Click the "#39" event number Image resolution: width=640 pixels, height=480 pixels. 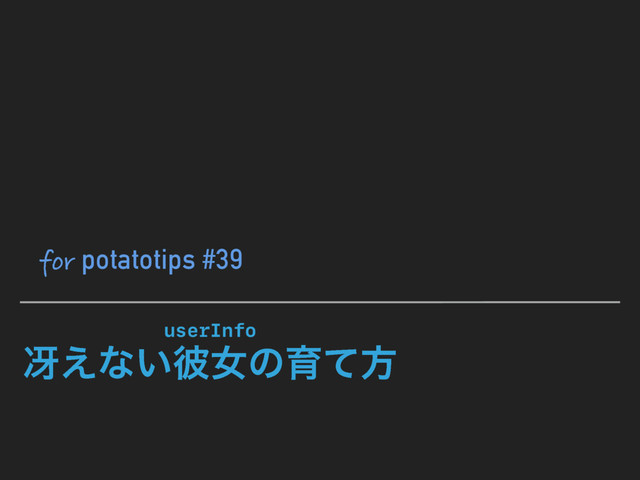222,260
